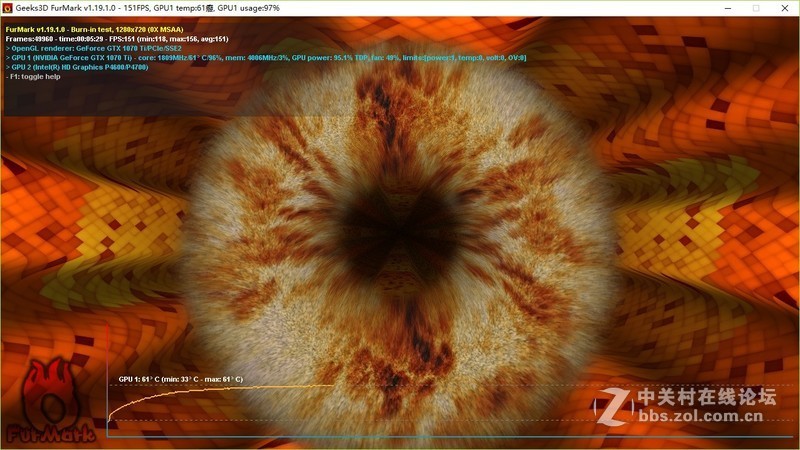Click the FurMark flame logo
Image resolution: width=800 pixels, height=450 pixels.
tap(51, 402)
